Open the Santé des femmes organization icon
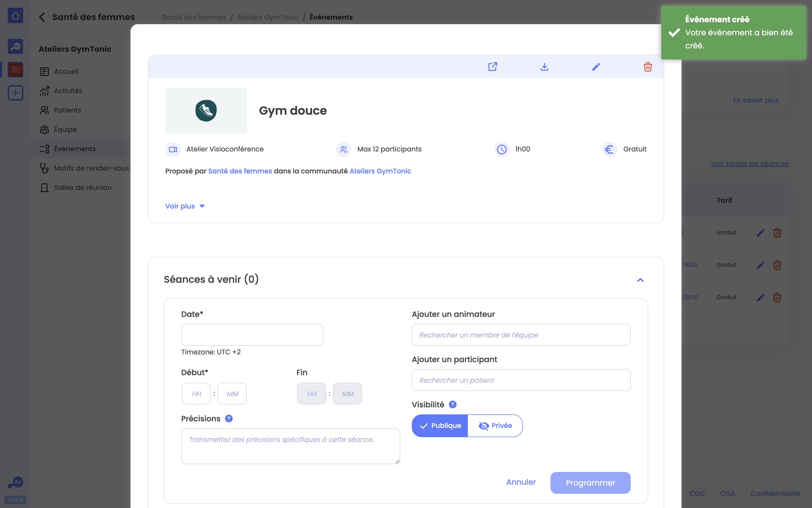Viewport: 812px width, 508px height. (x=15, y=70)
